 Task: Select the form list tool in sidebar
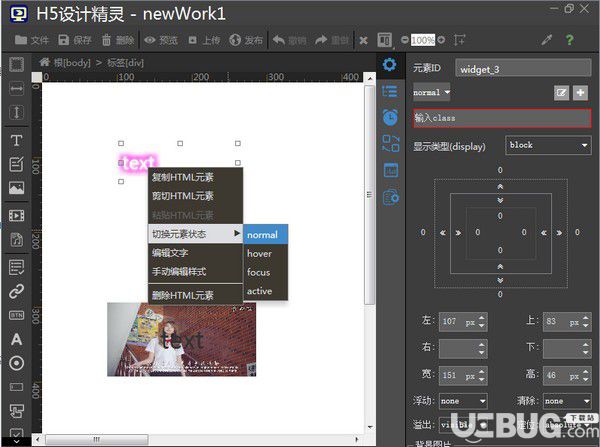pos(16,268)
